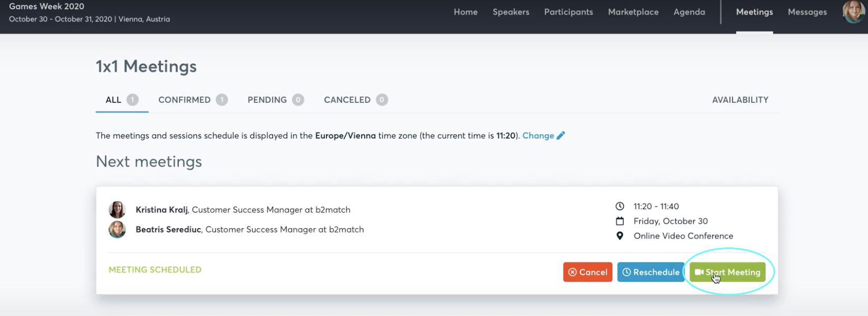868x316 pixels.
Task: Click Kristina Kralj's profile photo
Action: click(x=117, y=209)
